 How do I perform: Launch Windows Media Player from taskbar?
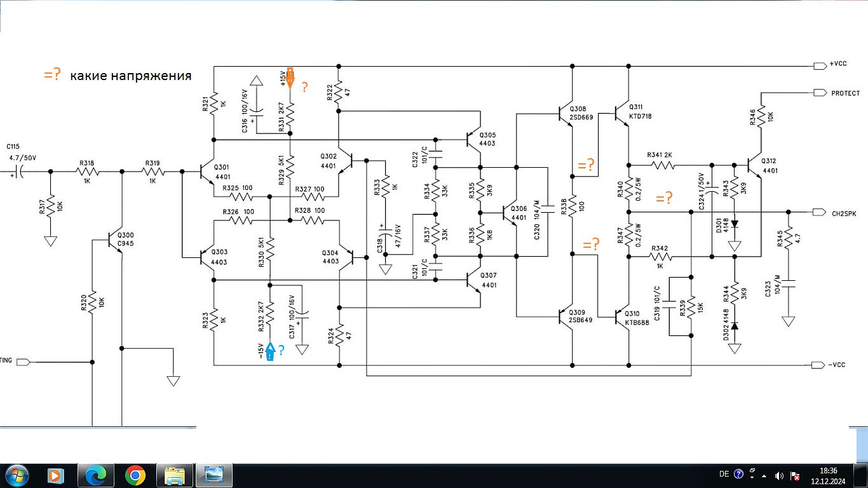[x=55, y=475]
